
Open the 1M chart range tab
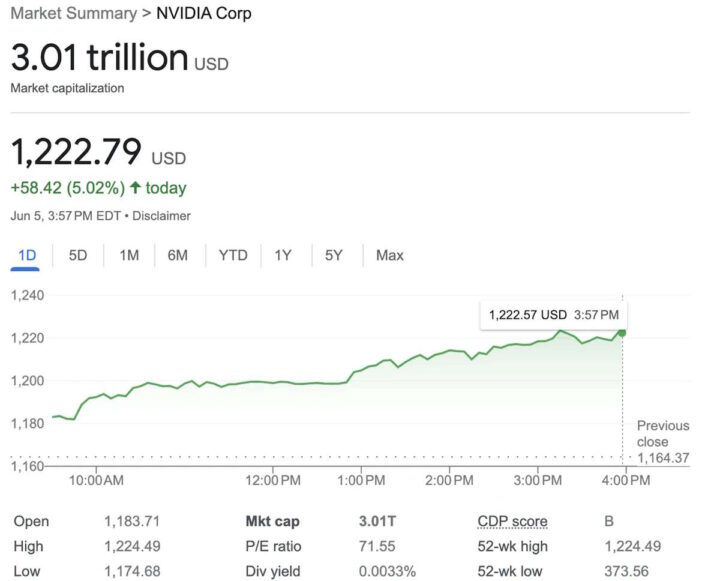pos(129,255)
